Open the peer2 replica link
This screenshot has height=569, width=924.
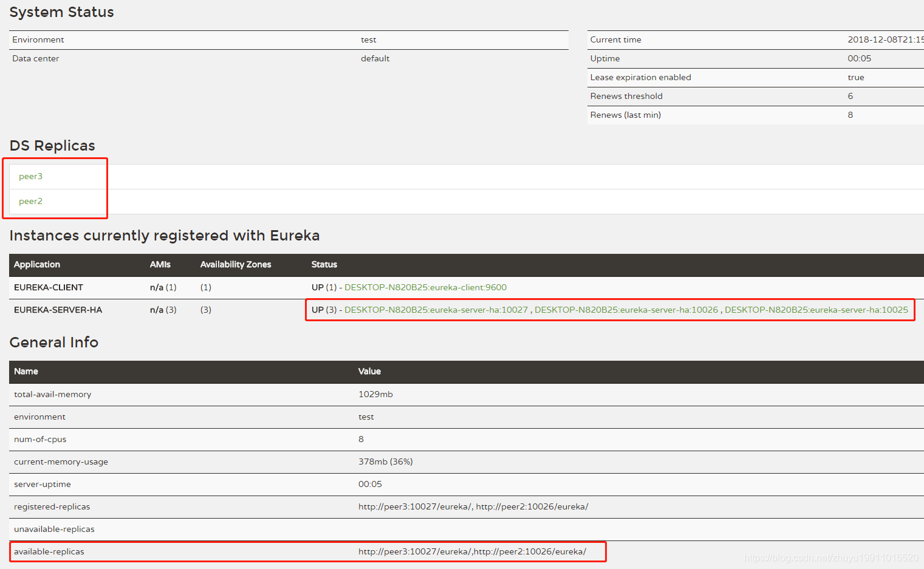pos(30,201)
